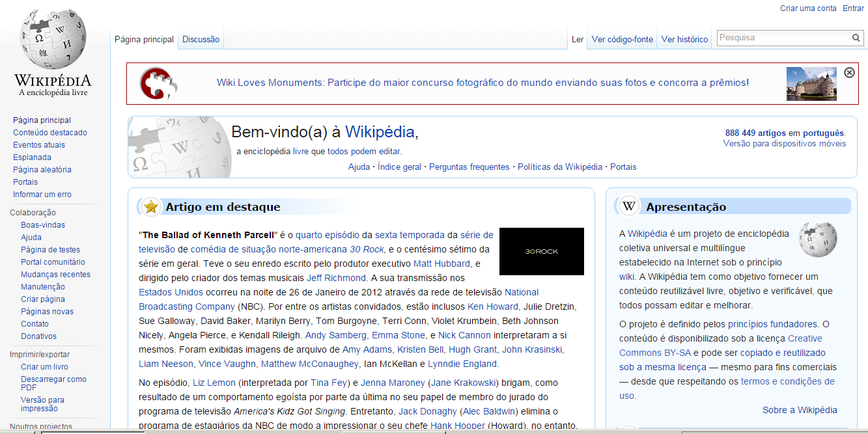Click the gold star featured article icon
This screenshot has height=434, width=868.
[151, 207]
